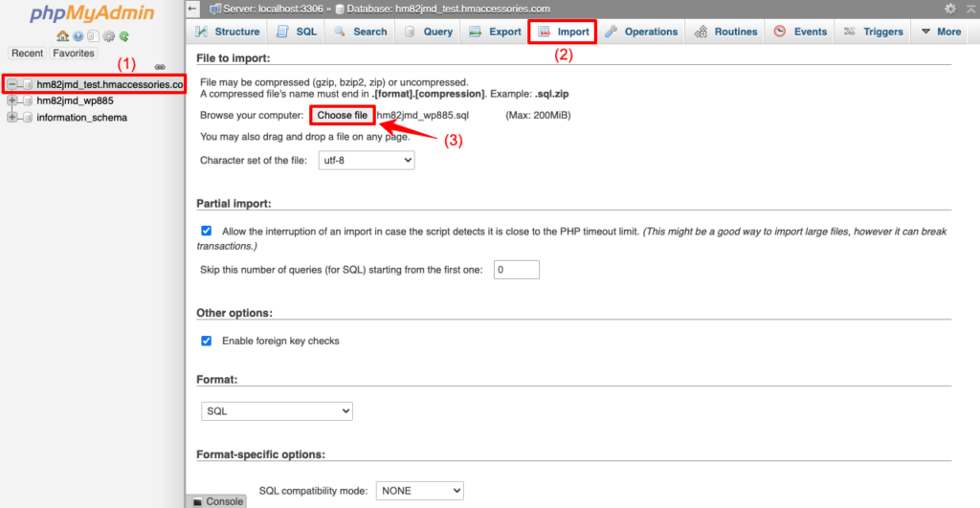
Task: Click the Home icon in sidebar
Action: 63,36
